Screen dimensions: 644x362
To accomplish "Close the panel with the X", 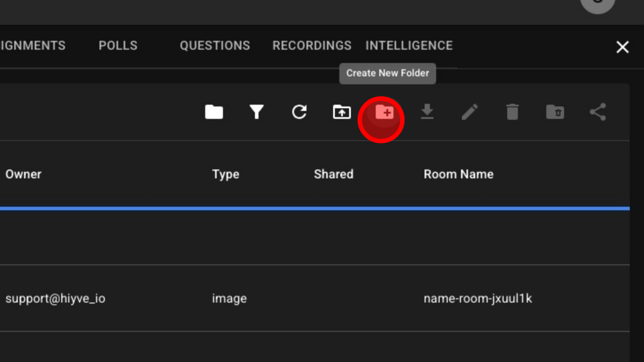I will 622,47.
